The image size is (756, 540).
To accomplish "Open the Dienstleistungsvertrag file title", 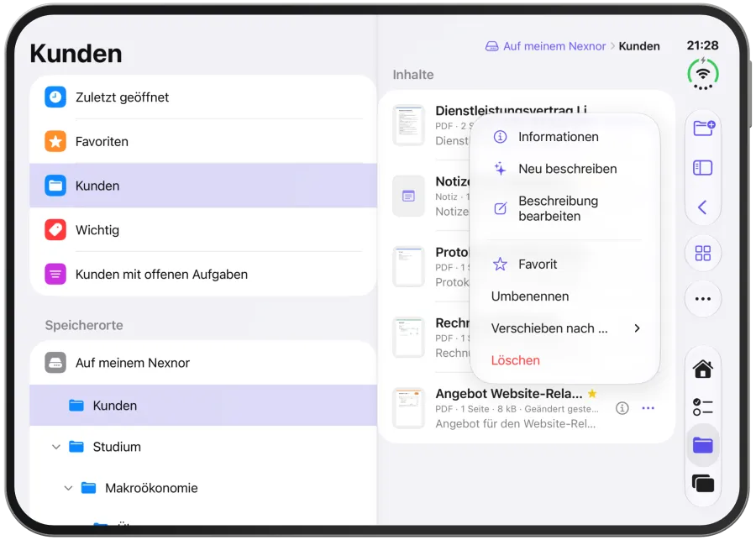I will tap(511, 110).
